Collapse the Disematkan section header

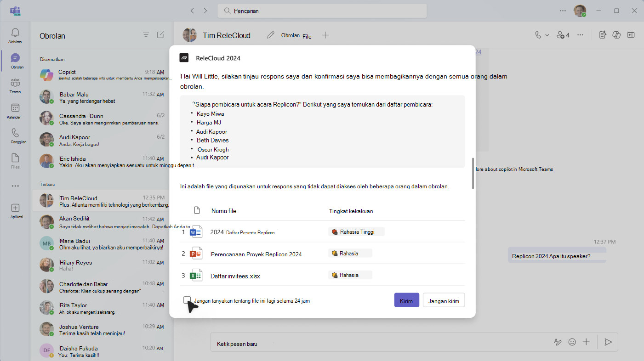pyautogui.click(x=52, y=59)
